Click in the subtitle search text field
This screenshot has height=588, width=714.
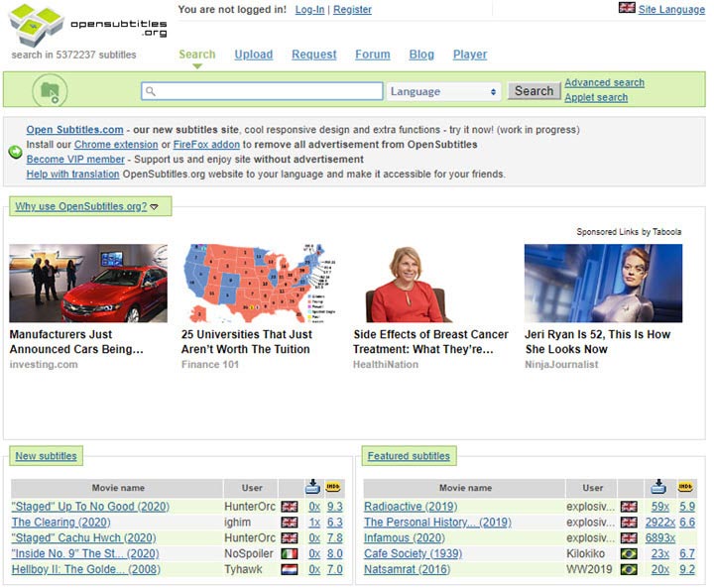262,91
